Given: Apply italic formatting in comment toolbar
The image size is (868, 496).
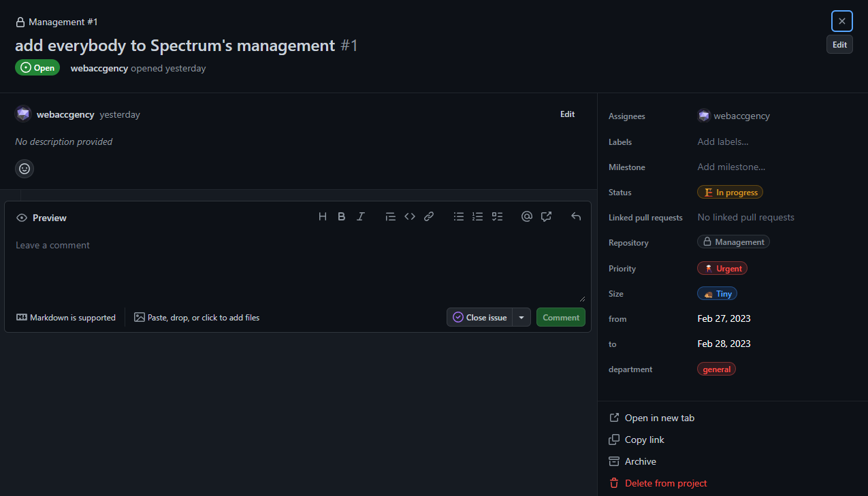Looking at the screenshot, I should click(361, 217).
